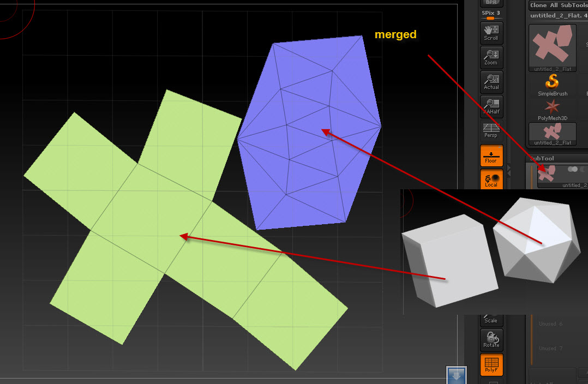Viewport: 588px width, 384px height.
Task: Toggle Local transformations button
Action: tap(491, 179)
